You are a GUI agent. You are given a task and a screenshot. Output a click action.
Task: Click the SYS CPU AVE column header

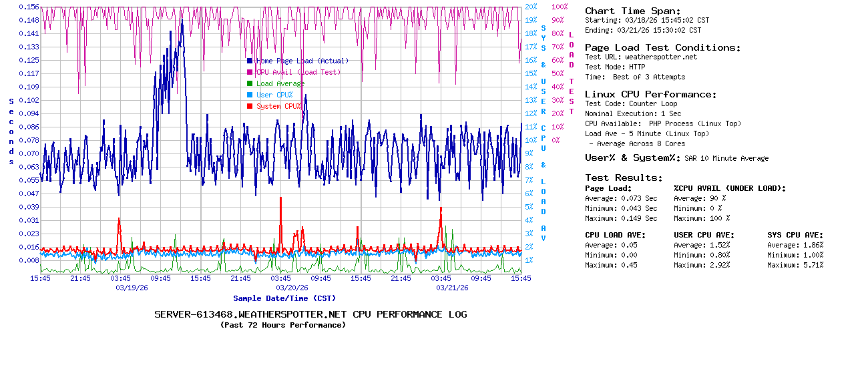point(795,235)
